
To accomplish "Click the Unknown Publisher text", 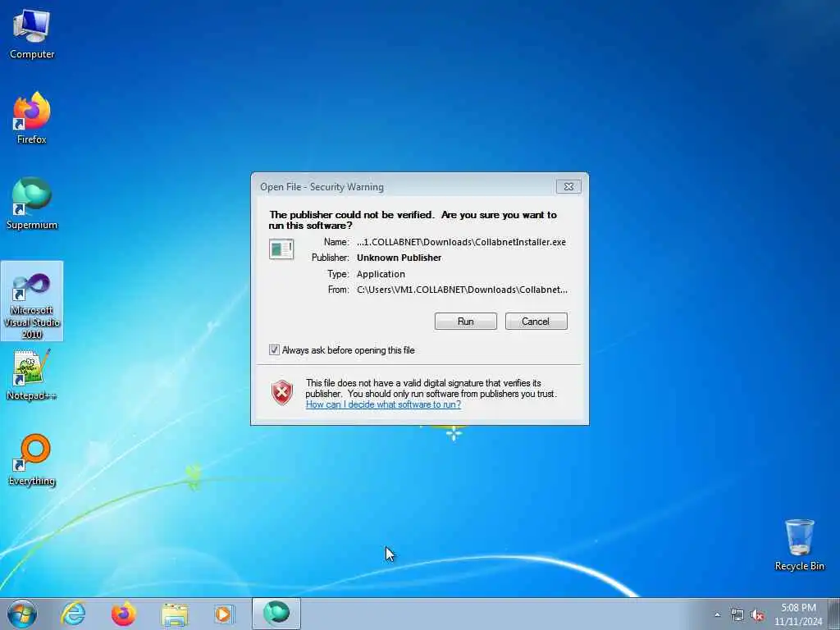I will pos(399,258).
